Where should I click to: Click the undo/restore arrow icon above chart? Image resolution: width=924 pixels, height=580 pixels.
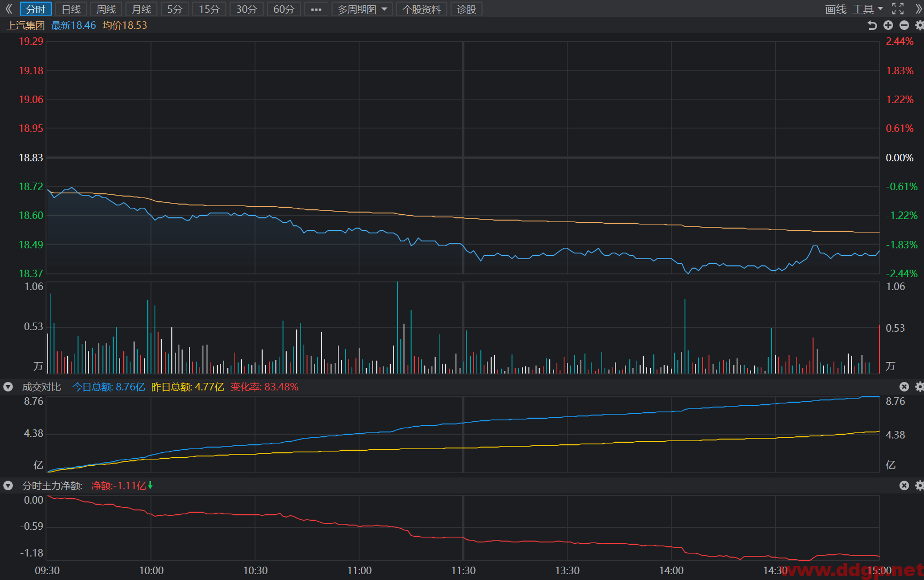click(x=872, y=25)
